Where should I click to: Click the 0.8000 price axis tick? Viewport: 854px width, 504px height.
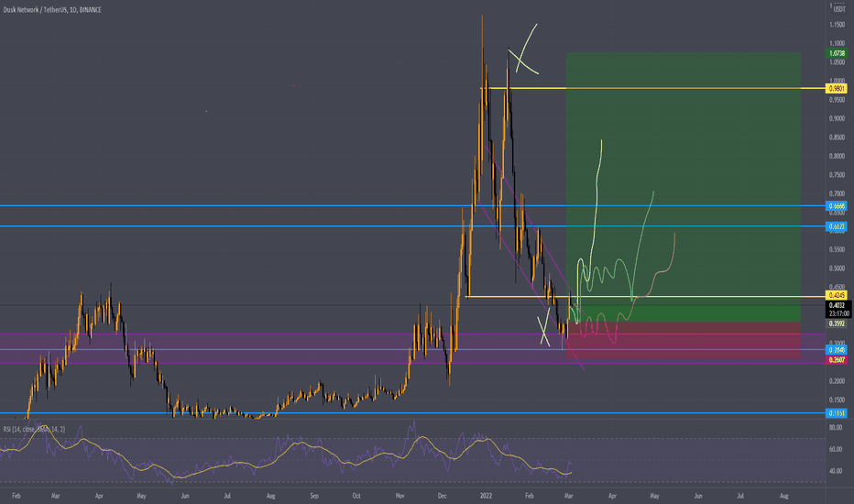838,156
